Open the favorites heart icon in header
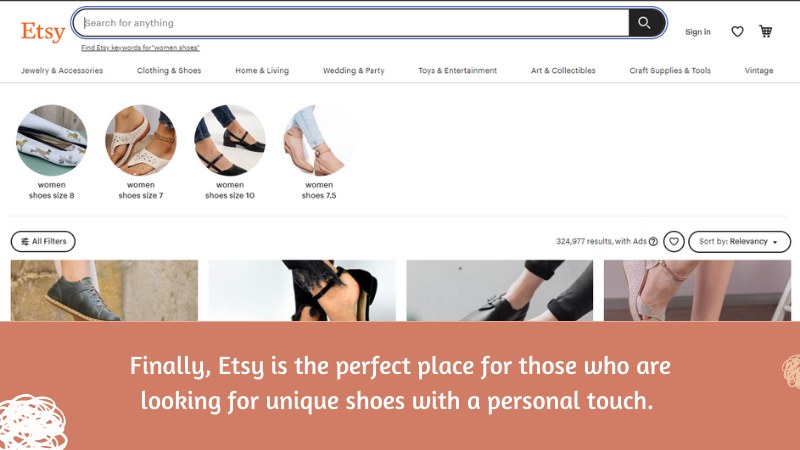Image resolution: width=800 pixels, height=450 pixels. (x=737, y=32)
